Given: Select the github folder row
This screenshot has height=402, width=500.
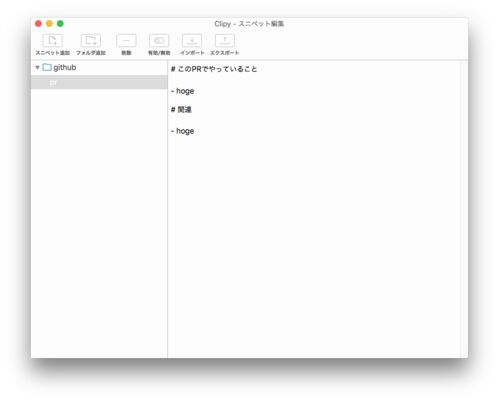Looking at the screenshot, I should (x=99, y=68).
